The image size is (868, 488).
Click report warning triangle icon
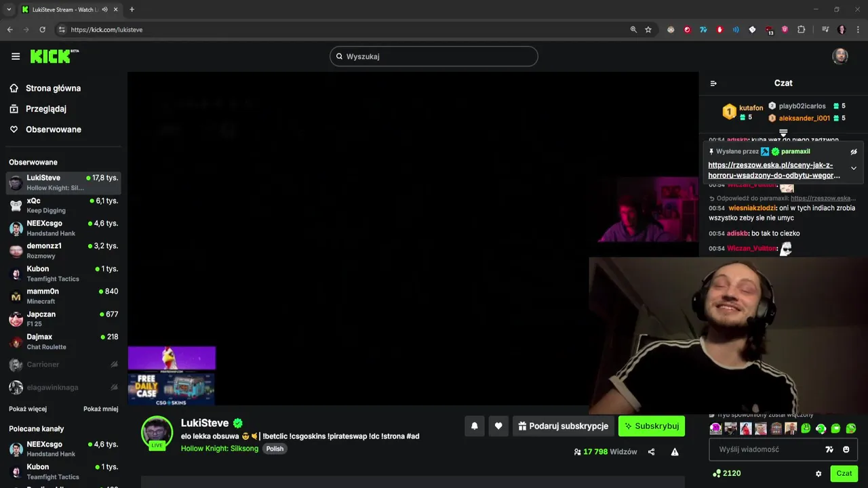tap(675, 452)
